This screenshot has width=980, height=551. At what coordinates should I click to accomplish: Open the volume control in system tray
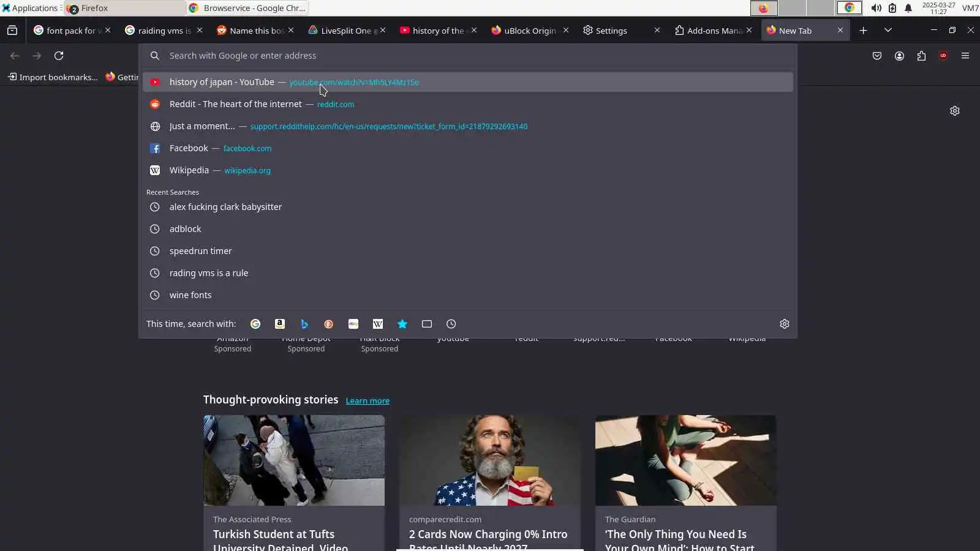point(876,8)
